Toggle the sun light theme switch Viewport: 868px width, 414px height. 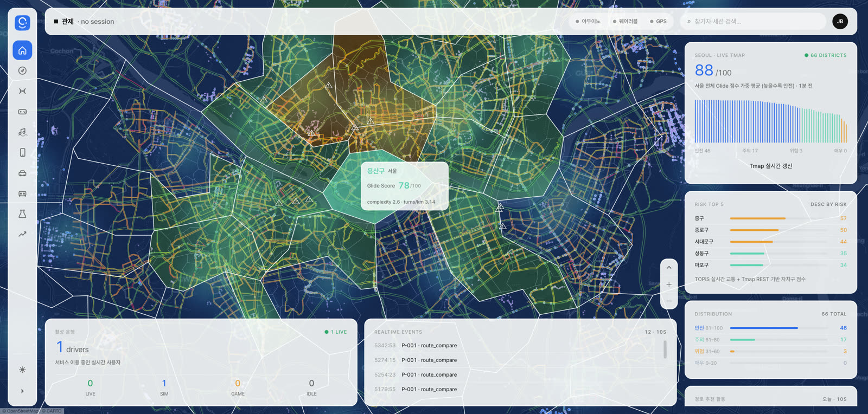pyautogui.click(x=22, y=370)
